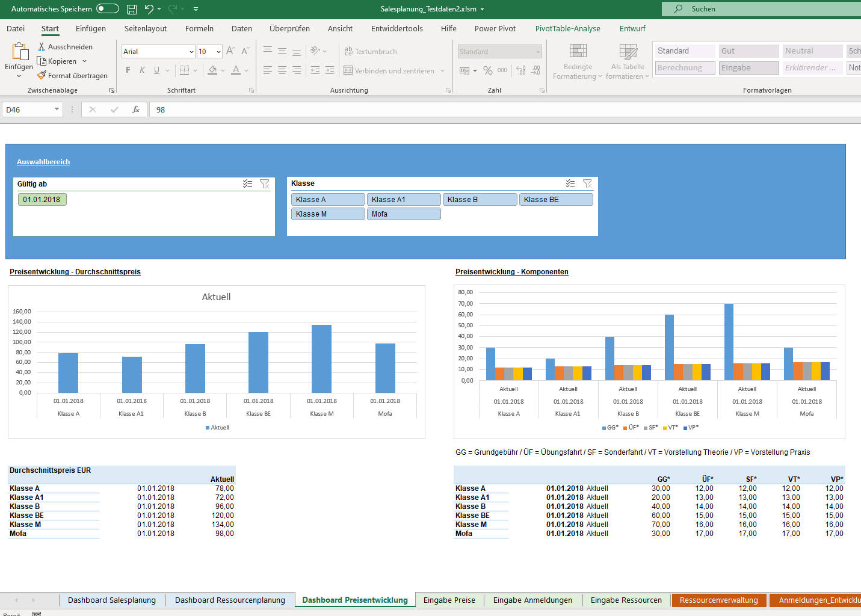Open Verbinden und zentrieren dropdown arrow
The width and height of the screenshot is (861, 616).
(x=442, y=71)
